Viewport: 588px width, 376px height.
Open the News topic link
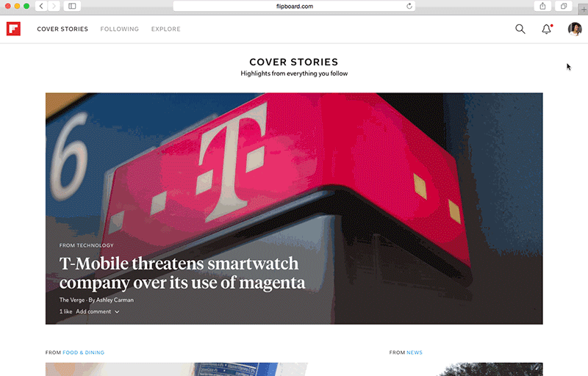415,352
